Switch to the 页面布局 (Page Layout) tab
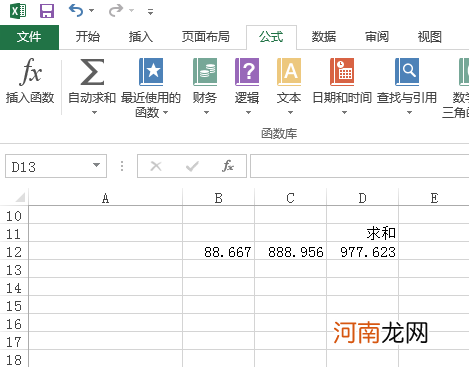Viewport: 469px width, 367px height. (206, 37)
